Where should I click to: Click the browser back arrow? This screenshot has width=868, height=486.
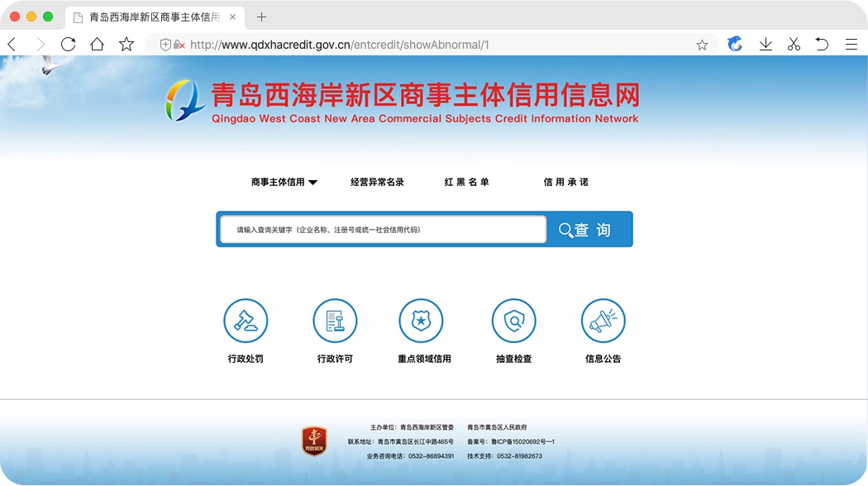(12, 45)
